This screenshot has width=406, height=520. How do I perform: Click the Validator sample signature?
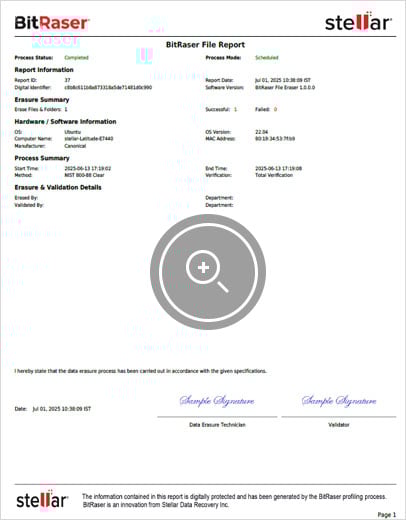coord(339,401)
